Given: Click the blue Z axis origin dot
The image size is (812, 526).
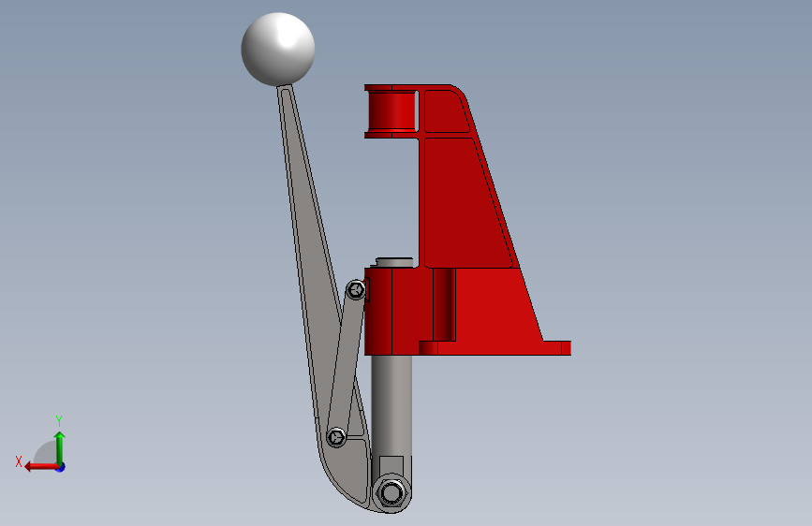Looking at the screenshot, I should click(61, 467).
